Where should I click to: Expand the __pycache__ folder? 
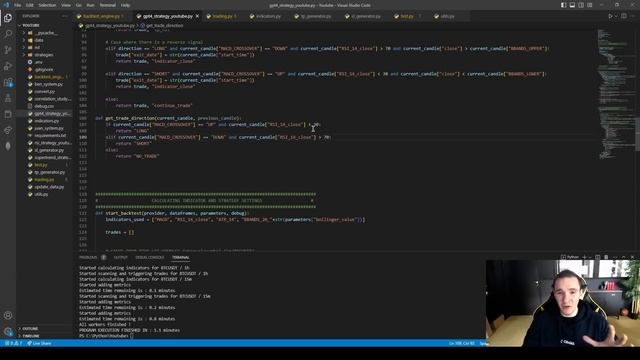46,33
